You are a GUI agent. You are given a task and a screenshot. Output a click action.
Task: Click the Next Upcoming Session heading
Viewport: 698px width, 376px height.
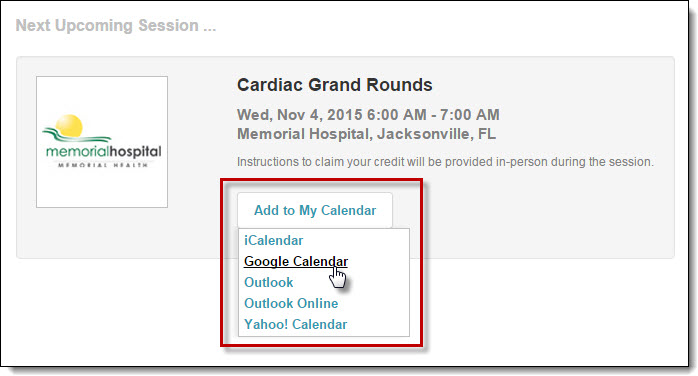tap(116, 25)
